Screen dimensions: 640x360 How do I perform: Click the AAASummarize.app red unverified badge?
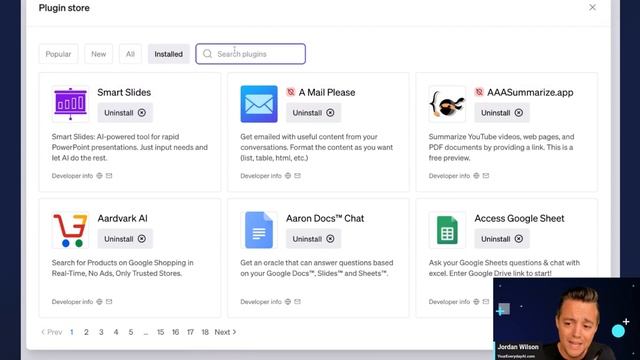pos(479,92)
